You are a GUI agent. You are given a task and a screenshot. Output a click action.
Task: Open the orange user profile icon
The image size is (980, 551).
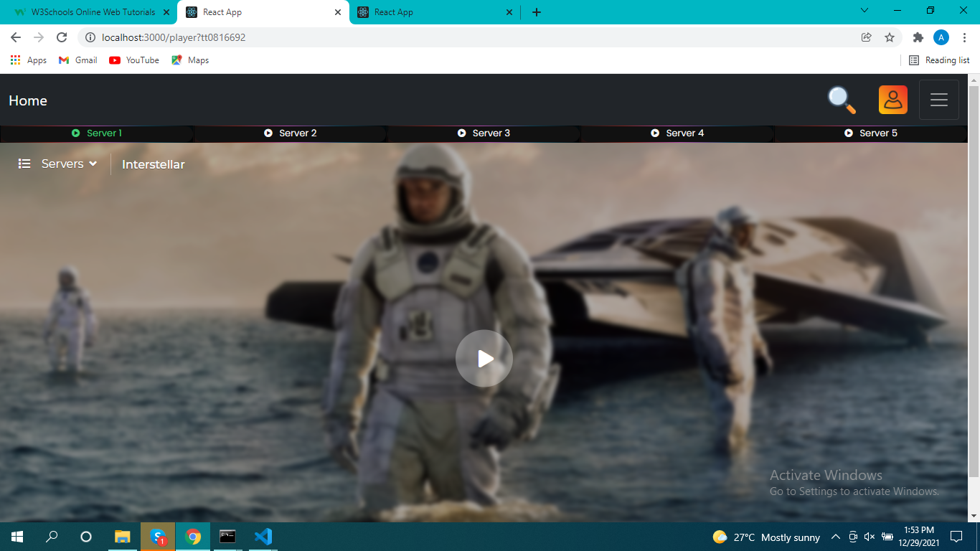tap(893, 100)
